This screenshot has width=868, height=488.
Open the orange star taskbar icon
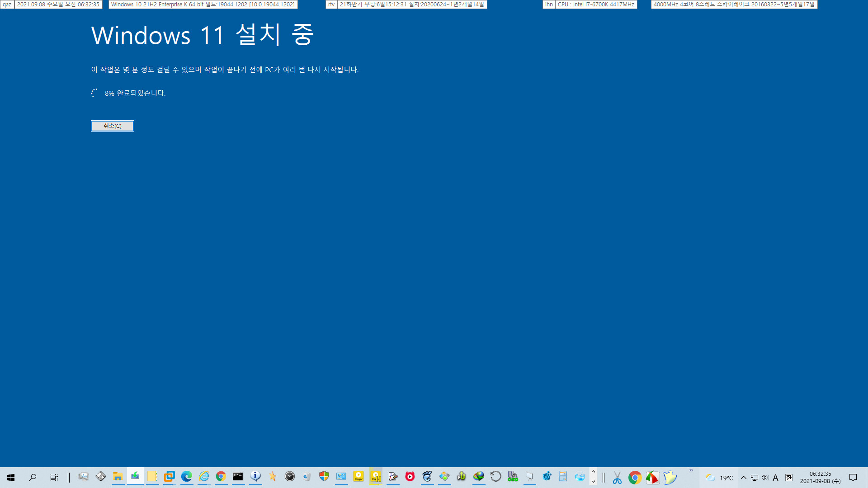tap(273, 477)
